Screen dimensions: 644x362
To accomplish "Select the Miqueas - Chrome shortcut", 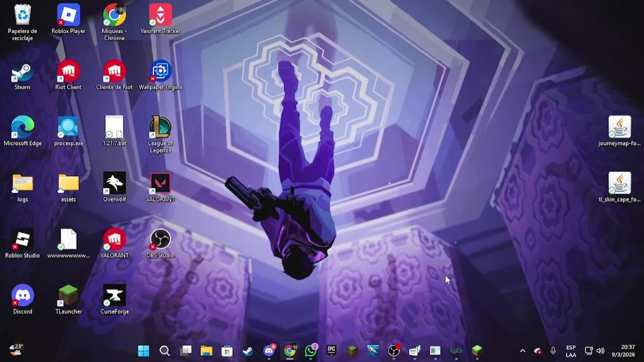I will point(114,22).
